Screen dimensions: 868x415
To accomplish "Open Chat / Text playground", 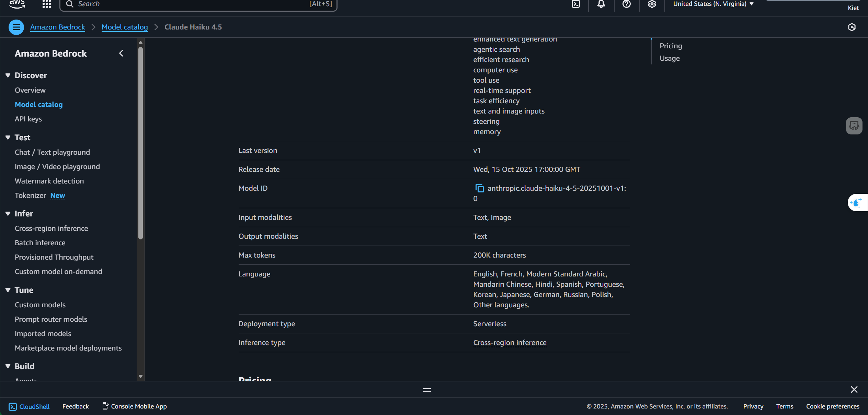I will (52, 152).
